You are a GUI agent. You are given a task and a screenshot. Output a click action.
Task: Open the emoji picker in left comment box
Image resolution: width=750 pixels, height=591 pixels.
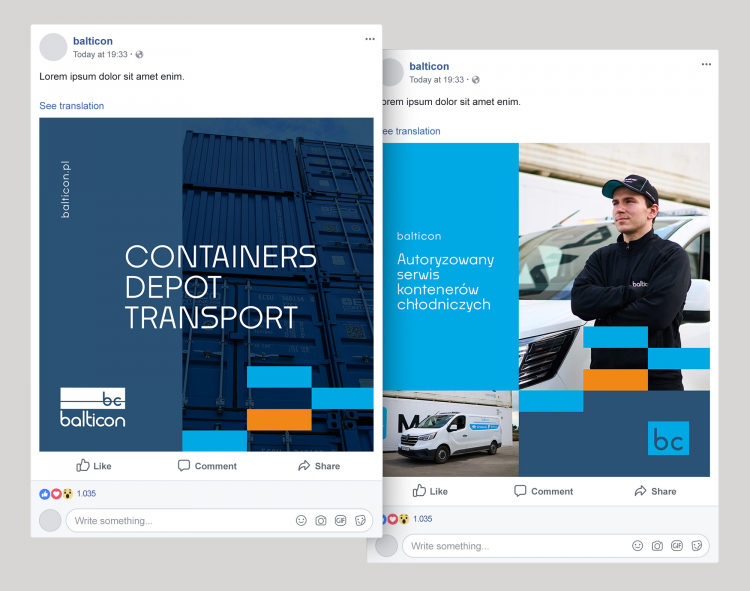click(x=301, y=521)
